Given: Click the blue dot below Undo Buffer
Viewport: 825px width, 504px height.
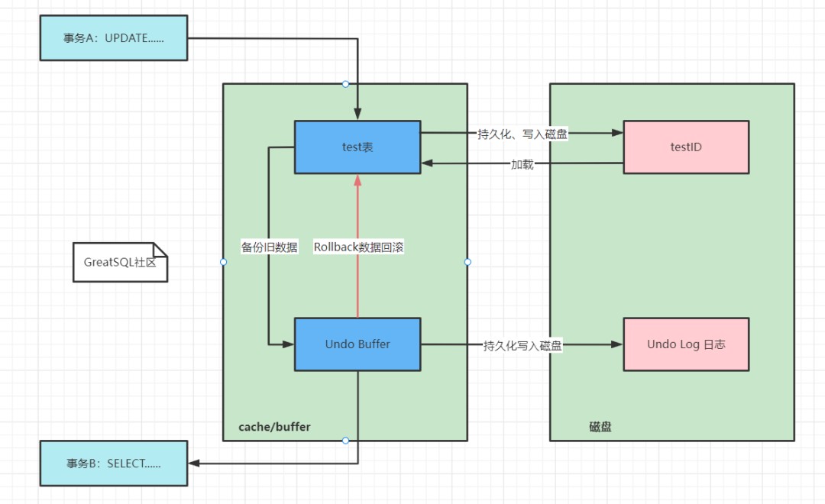Looking at the screenshot, I should pyautogui.click(x=345, y=440).
